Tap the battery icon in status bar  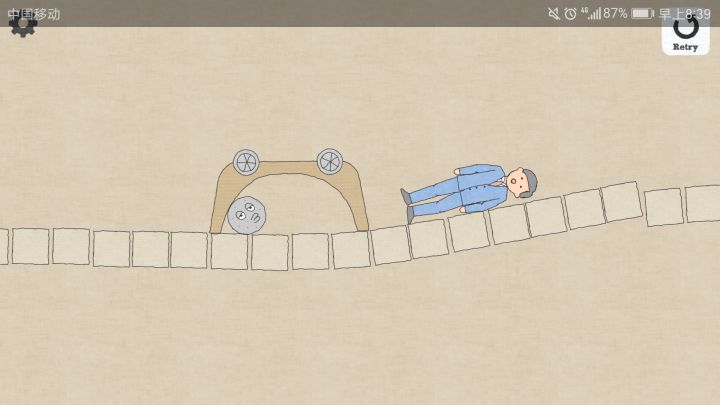tap(642, 13)
